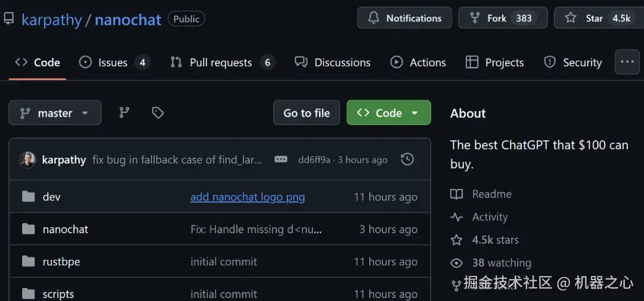Star the nanochat repository
The width and height of the screenshot is (644, 301).
pos(593,18)
